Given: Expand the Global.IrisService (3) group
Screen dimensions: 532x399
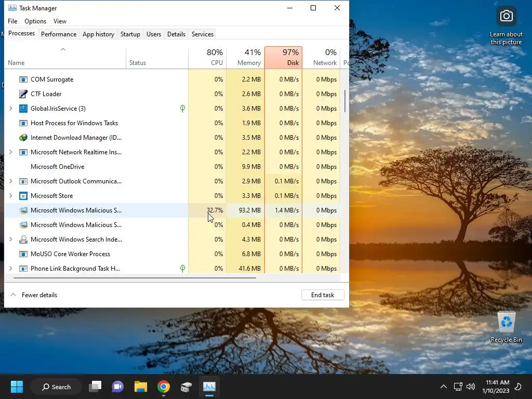Looking at the screenshot, I should click(x=11, y=109).
